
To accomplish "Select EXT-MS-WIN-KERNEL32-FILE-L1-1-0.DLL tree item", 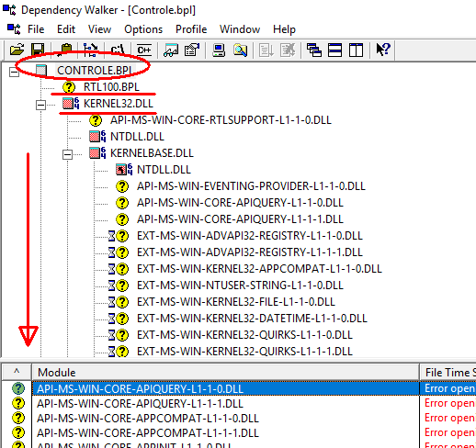I will tap(236, 302).
